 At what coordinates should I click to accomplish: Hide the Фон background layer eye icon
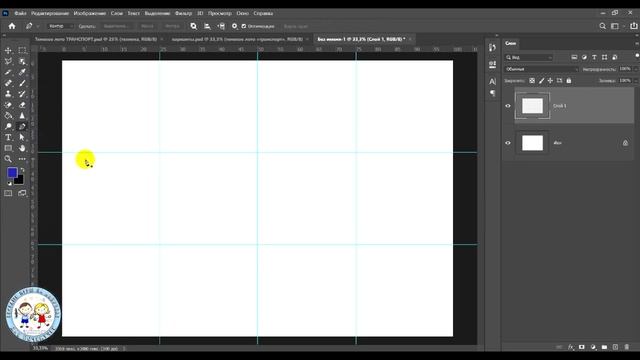[x=508, y=143]
